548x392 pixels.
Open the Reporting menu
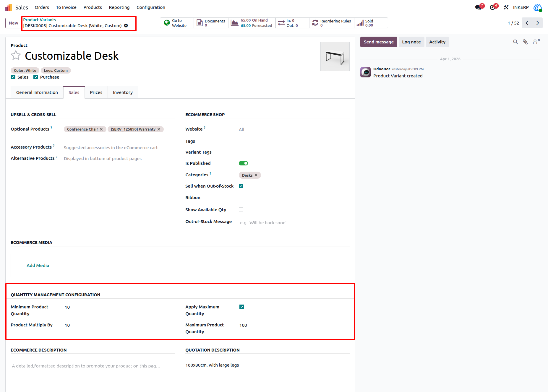click(x=119, y=7)
